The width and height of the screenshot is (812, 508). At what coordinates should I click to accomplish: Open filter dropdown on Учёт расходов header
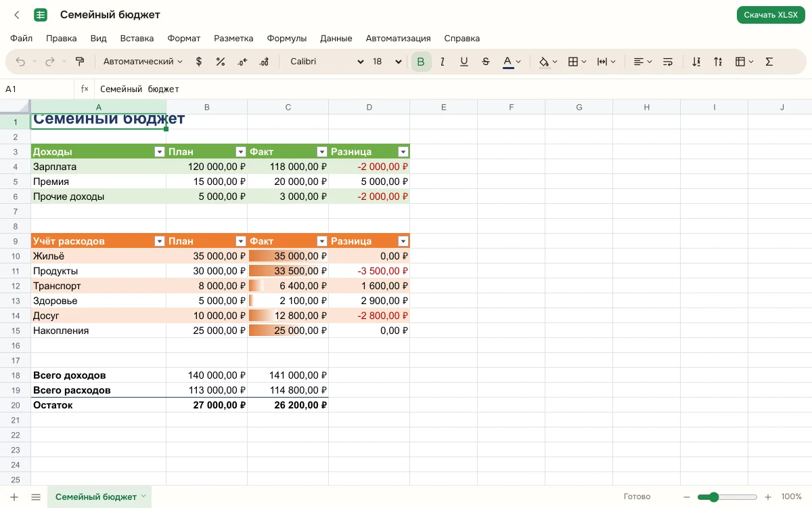point(160,242)
